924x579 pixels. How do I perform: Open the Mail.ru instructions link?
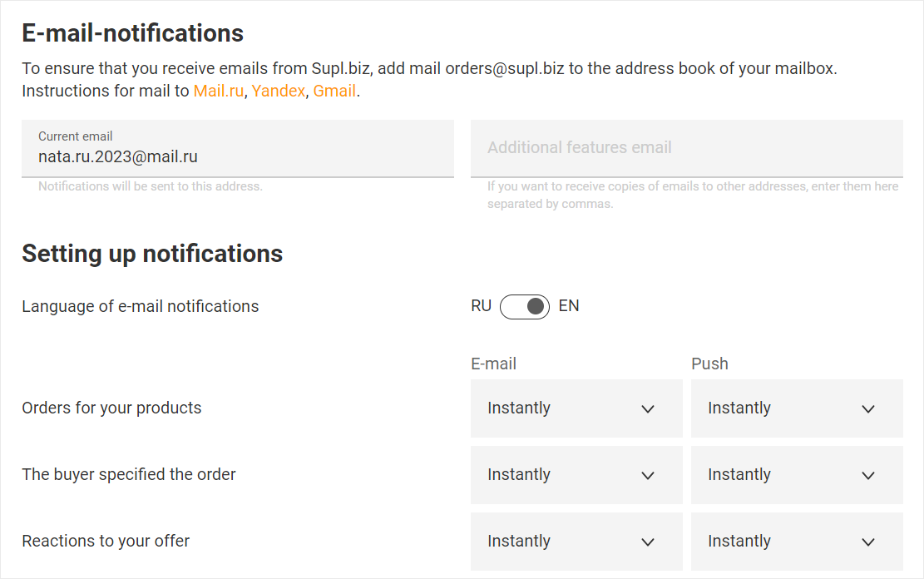click(219, 91)
